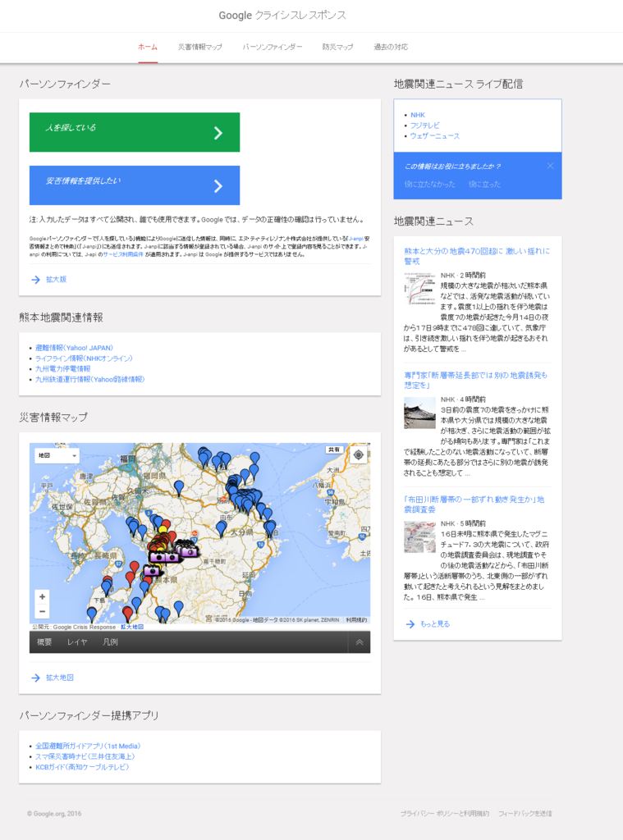Open 避難情報(Yahoo! JAPAN) link

(74, 348)
